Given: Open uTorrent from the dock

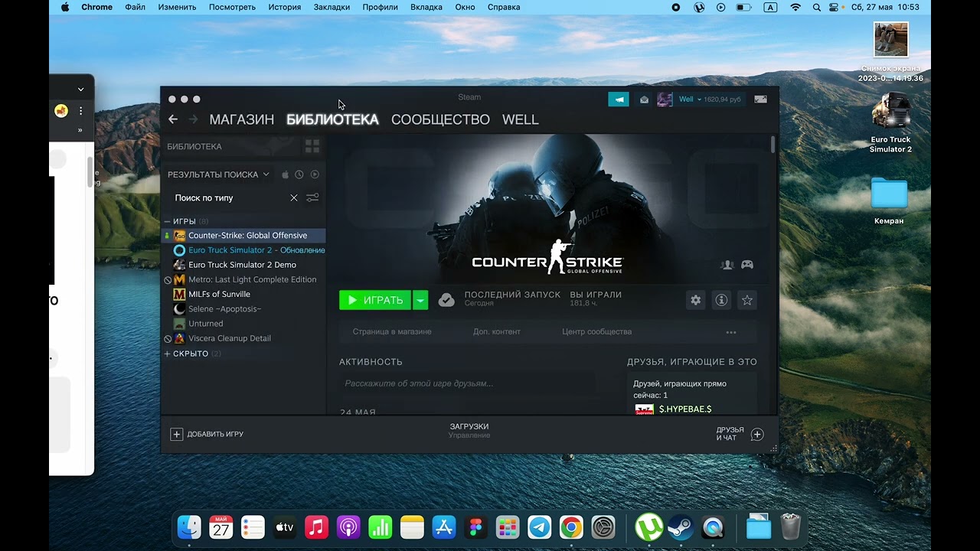Looking at the screenshot, I should coord(649,527).
